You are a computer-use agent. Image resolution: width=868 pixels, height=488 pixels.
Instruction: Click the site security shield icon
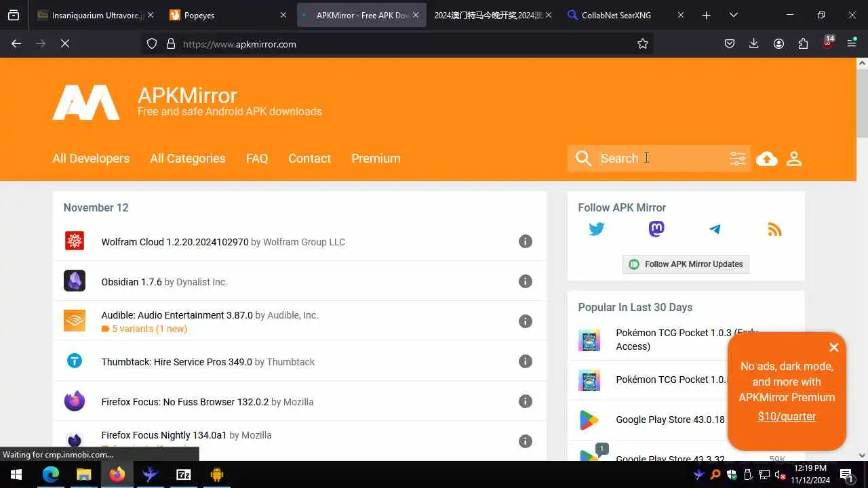coord(152,43)
